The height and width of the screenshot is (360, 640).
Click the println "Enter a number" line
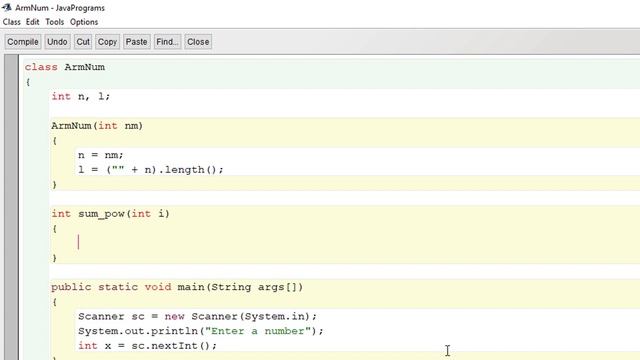201,331
